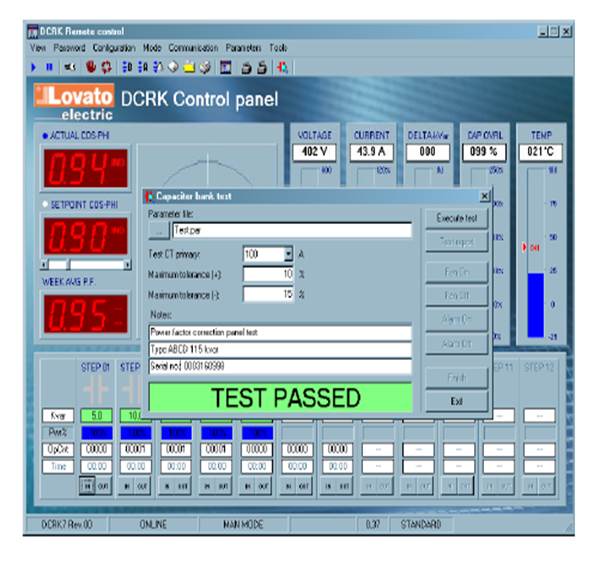Viewport: 600px width, 568px height.
Task: Click the setpoint cos-phi slider
Action: (x=85, y=265)
